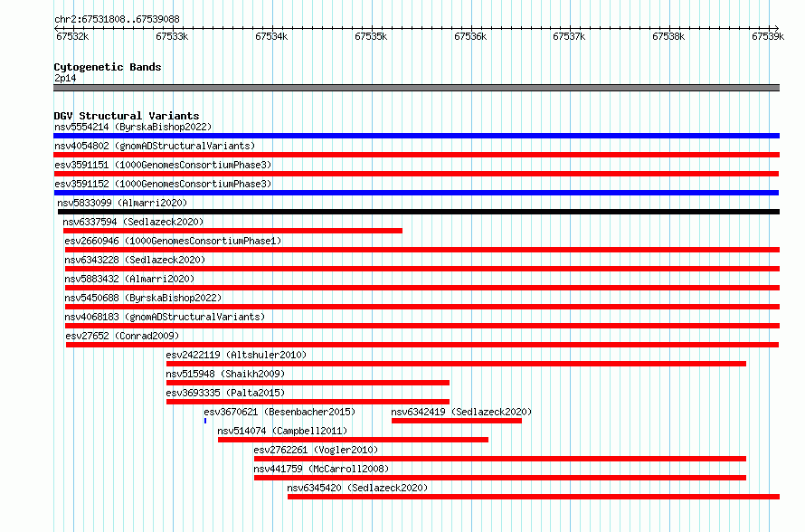The width and height of the screenshot is (805, 532).
Task: Click the esv2762261 (Vogler2010) label
Action: (316, 450)
